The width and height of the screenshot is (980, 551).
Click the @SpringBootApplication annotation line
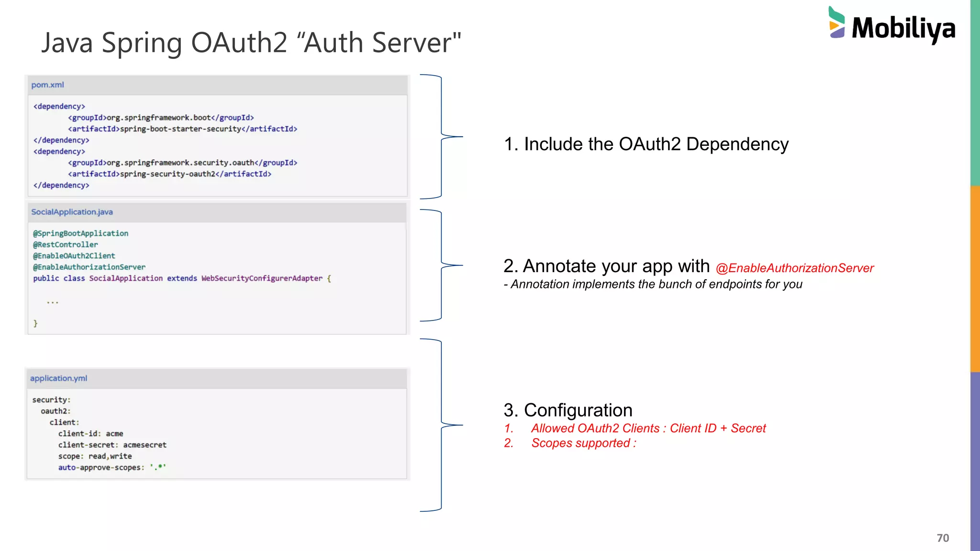80,233
